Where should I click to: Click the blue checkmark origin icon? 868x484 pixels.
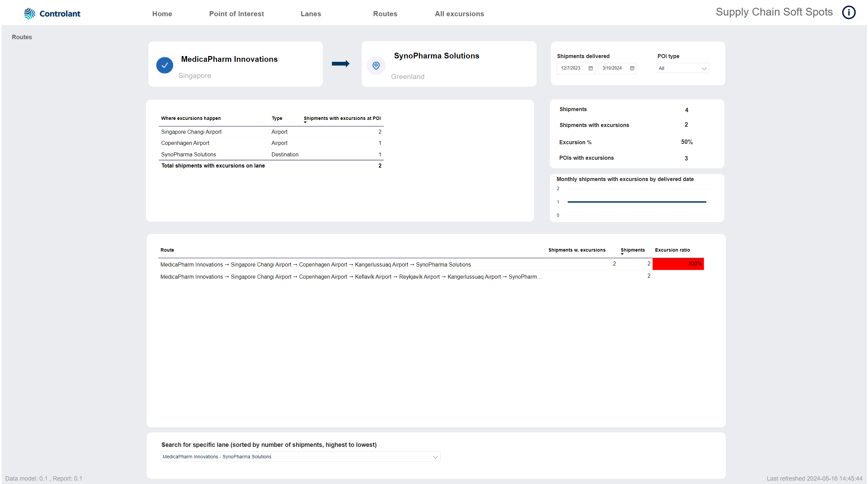point(165,65)
